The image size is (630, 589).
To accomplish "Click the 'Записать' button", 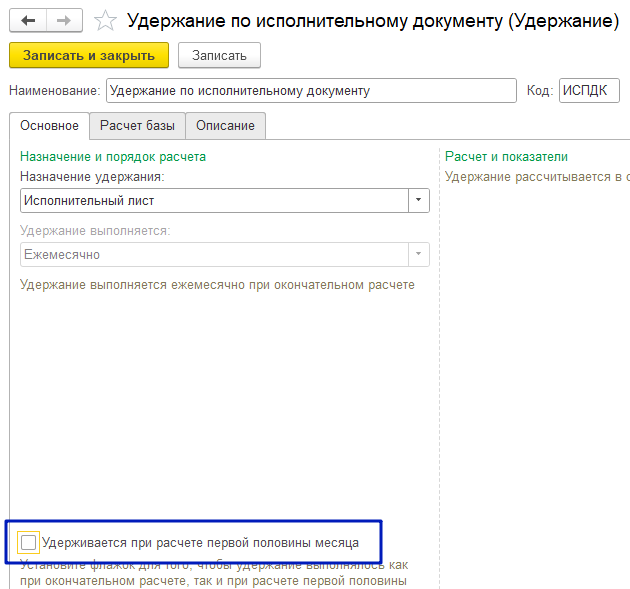I will [219, 55].
